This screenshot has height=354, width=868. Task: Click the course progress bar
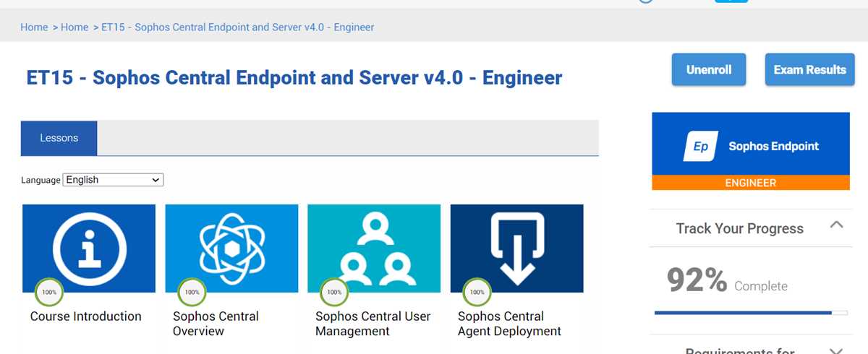[x=751, y=313]
